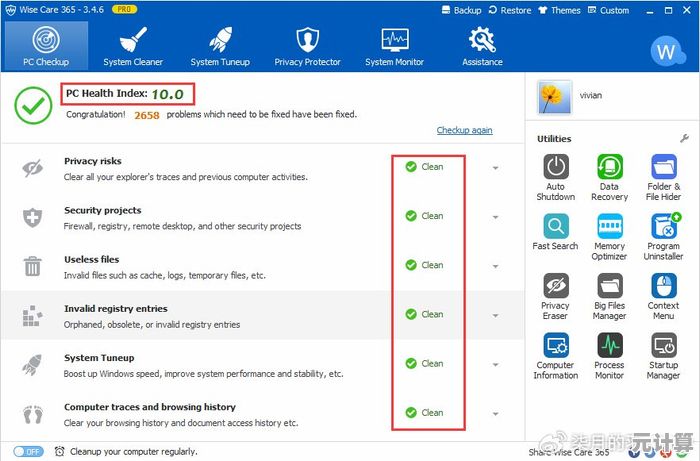Click Cleanup your computer regularly text

133,452
